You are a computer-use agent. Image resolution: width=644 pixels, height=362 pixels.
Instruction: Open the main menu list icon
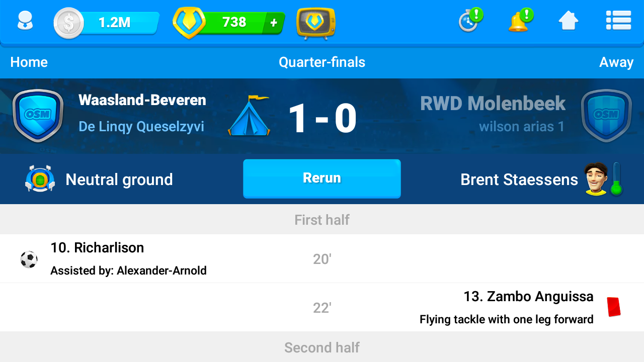tap(618, 21)
